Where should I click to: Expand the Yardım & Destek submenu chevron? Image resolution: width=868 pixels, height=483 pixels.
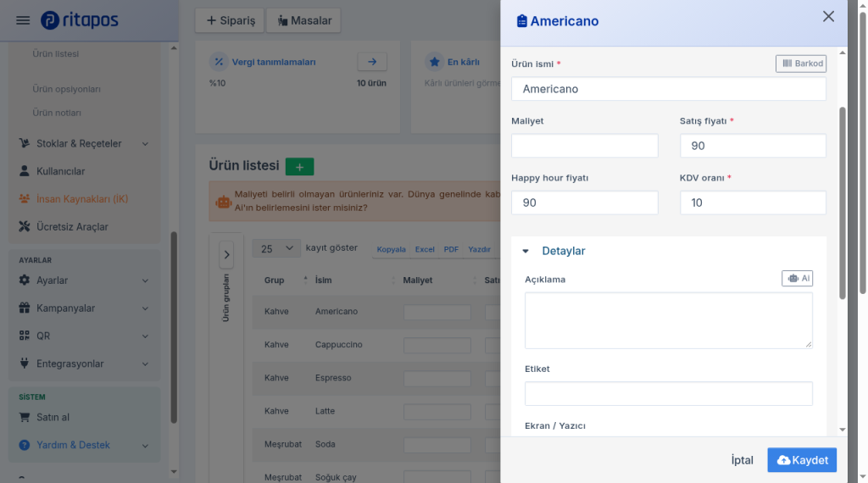(x=145, y=446)
